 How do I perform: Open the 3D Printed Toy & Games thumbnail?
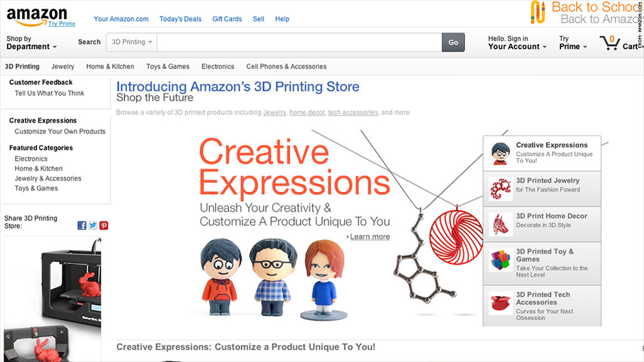click(500, 260)
